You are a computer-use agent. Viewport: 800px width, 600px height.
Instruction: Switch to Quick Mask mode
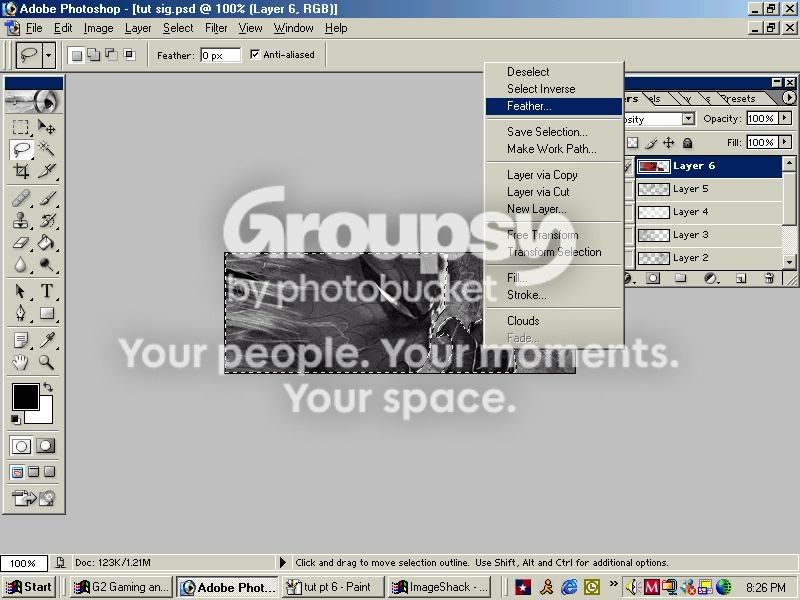[45, 446]
